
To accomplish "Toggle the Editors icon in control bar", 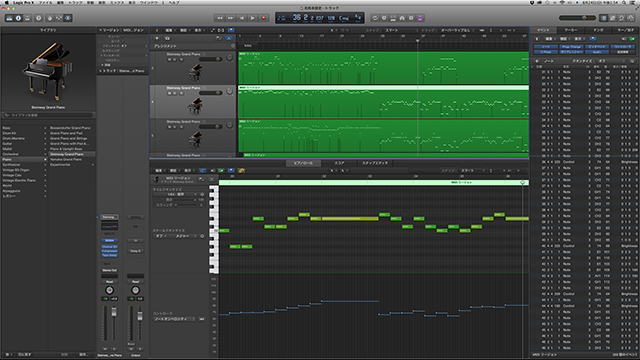I will tap(68, 18).
